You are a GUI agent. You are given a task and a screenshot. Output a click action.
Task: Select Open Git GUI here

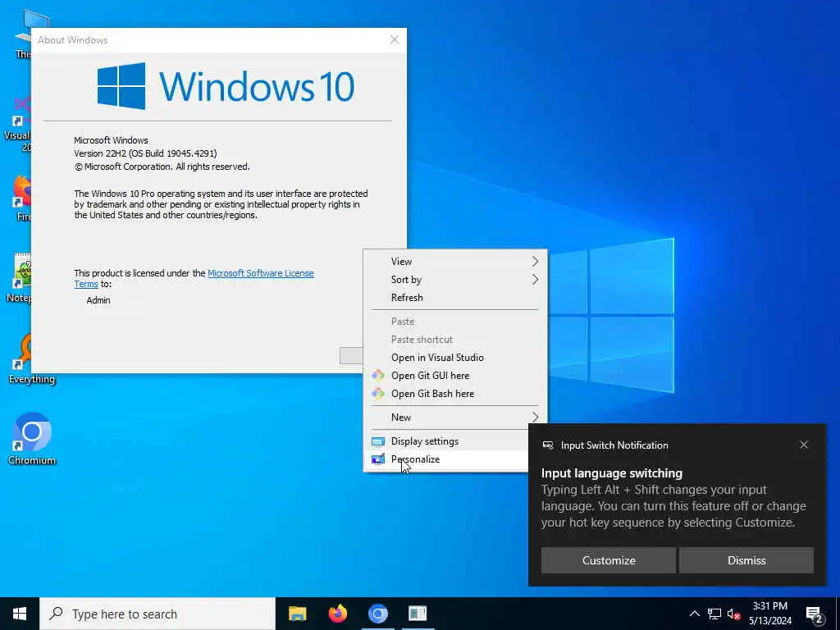click(x=455, y=376)
